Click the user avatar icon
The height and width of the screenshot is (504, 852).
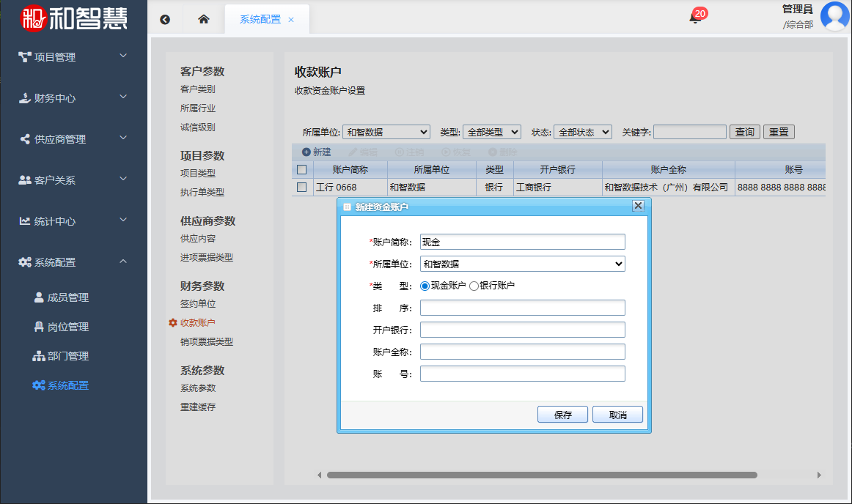point(834,16)
